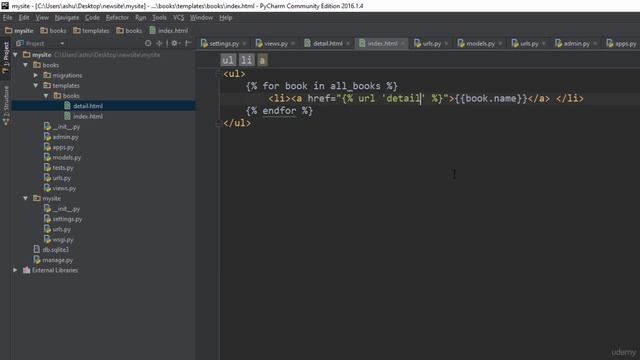Toggle the 2: Structure side tool tab
Screen dimensions: 640x360
click(x=6, y=105)
